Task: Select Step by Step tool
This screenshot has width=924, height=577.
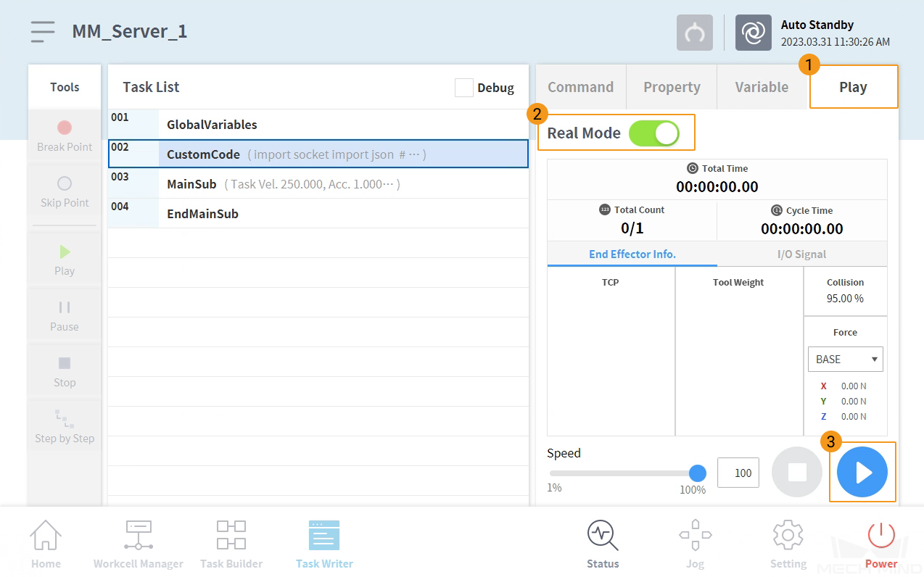Action: point(65,427)
